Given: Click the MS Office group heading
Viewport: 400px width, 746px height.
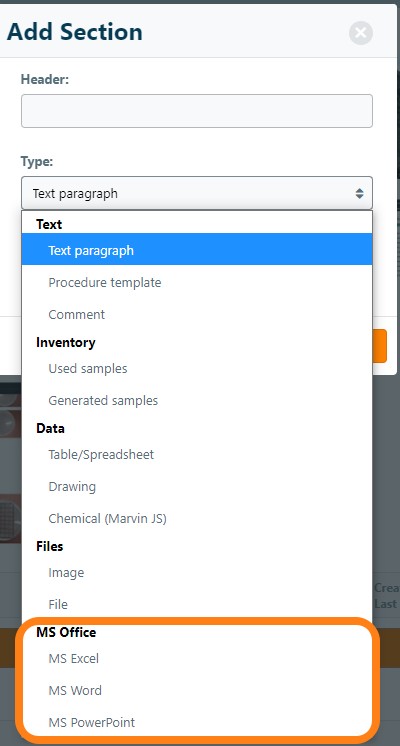Looking at the screenshot, I should [66, 632].
